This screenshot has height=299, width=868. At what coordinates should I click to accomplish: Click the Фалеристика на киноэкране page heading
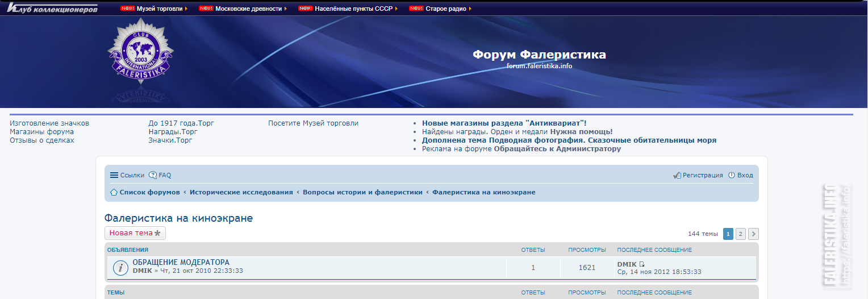point(178,218)
